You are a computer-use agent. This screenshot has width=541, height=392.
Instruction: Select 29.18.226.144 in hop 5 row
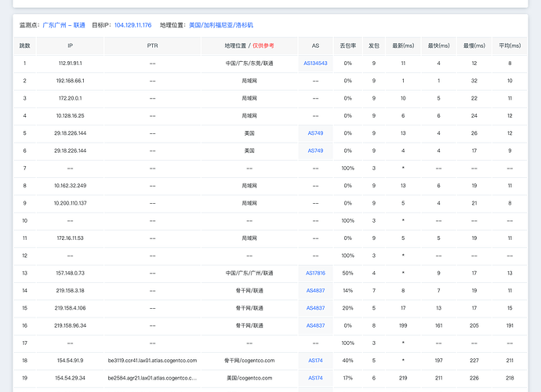[x=70, y=133]
